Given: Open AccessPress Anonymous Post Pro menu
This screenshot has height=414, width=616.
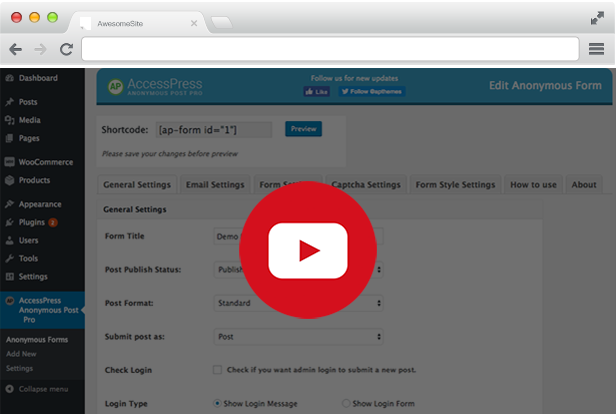Looking at the screenshot, I should coord(42,310).
